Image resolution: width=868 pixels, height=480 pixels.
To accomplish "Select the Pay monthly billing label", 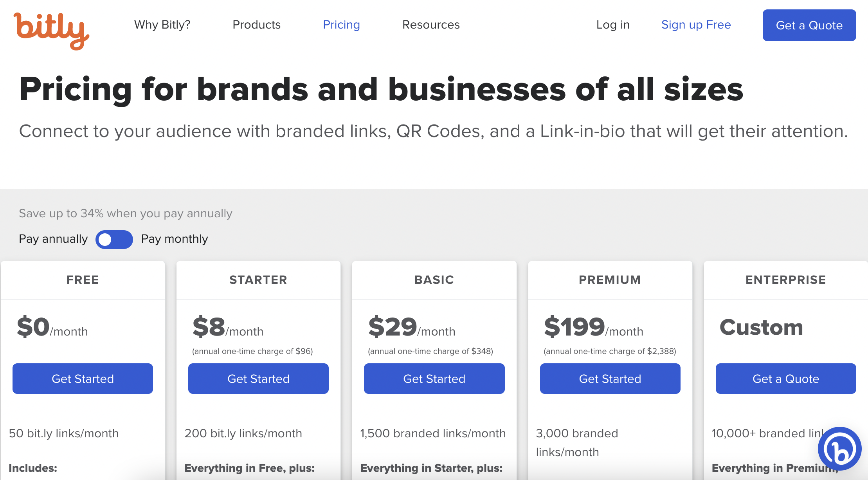I will pyautogui.click(x=175, y=239).
